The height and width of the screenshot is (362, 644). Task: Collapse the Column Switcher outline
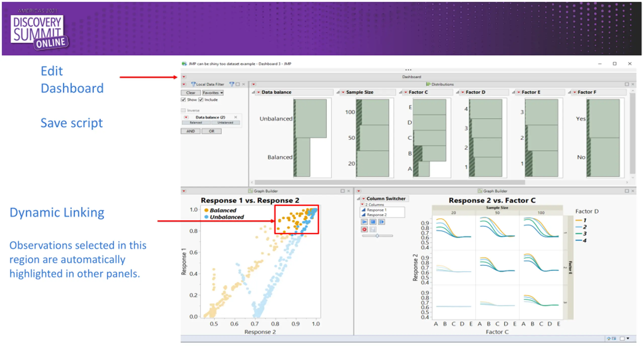click(x=358, y=199)
